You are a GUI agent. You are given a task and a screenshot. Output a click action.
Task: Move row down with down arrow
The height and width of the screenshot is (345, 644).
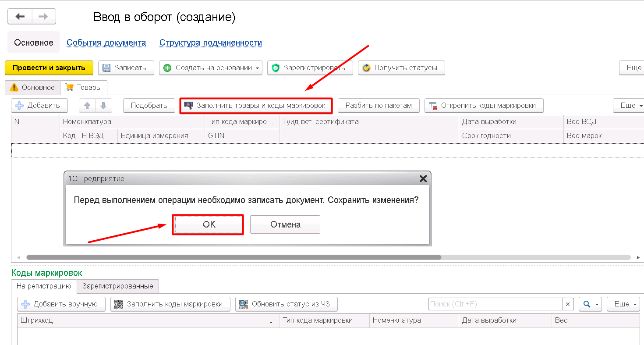point(103,106)
